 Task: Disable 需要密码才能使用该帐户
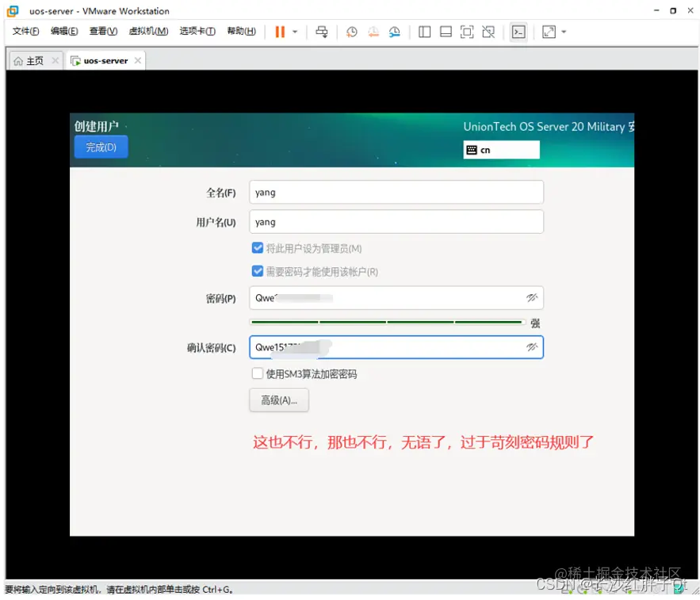click(258, 270)
